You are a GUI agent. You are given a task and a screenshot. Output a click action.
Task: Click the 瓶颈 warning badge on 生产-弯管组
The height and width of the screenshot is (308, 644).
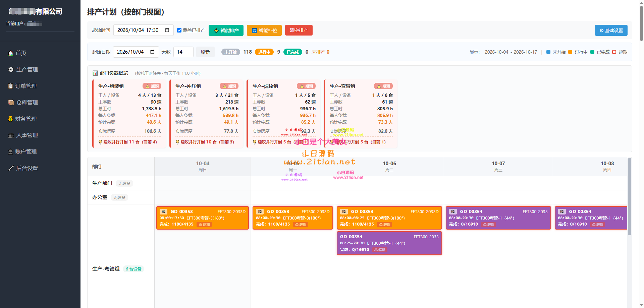coord(383,86)
